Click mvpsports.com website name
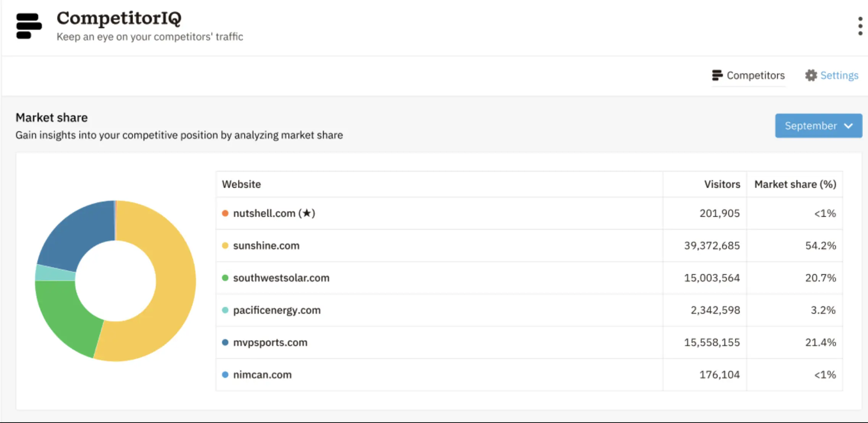This screenshot has height=423, width=868. pyautogui.click(x=270, y=342)
